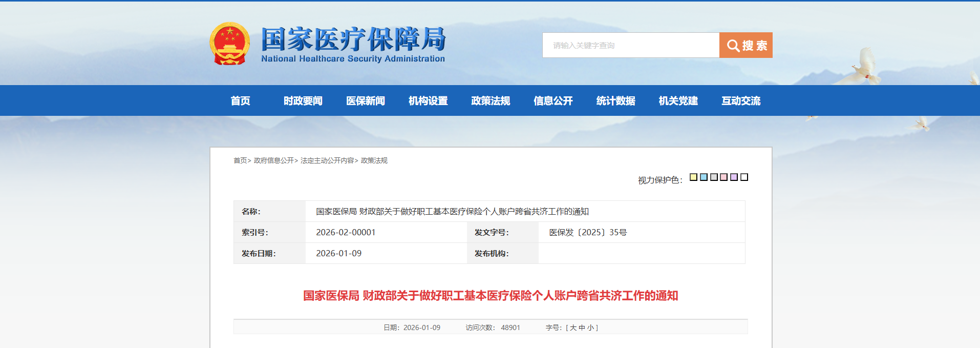Select the gray eye-protection color

tap(714, 177)
